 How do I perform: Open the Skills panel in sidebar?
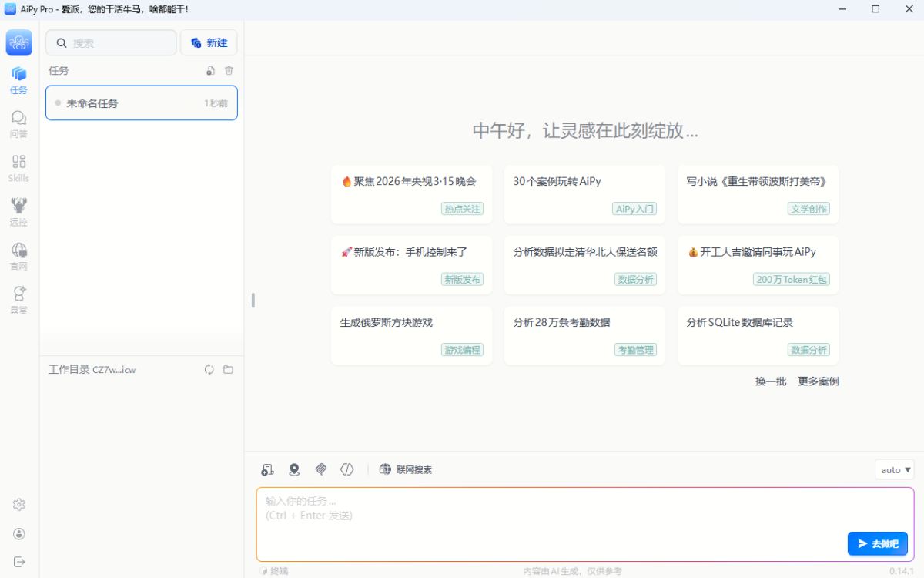point(19,167)
